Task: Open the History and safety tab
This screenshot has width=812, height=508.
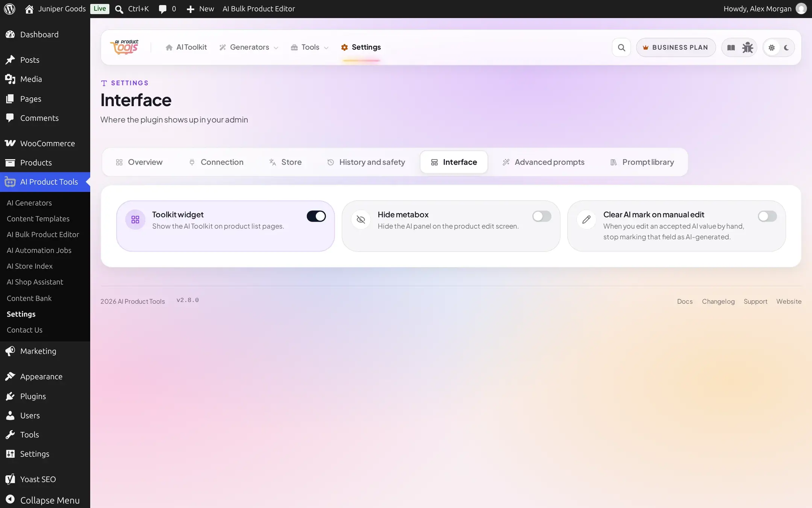Action: [366, 162]
